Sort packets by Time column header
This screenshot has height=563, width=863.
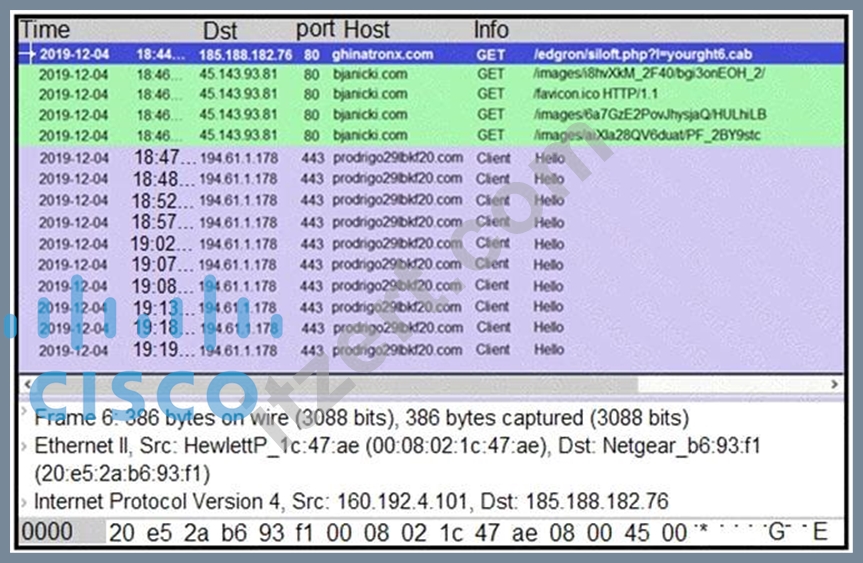pos(45,30)
